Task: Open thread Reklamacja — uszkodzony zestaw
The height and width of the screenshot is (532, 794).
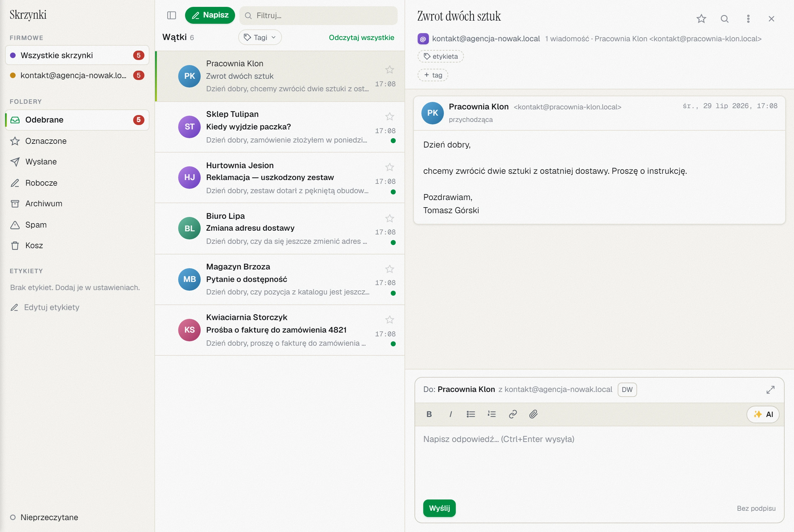Action: (280, 178)
